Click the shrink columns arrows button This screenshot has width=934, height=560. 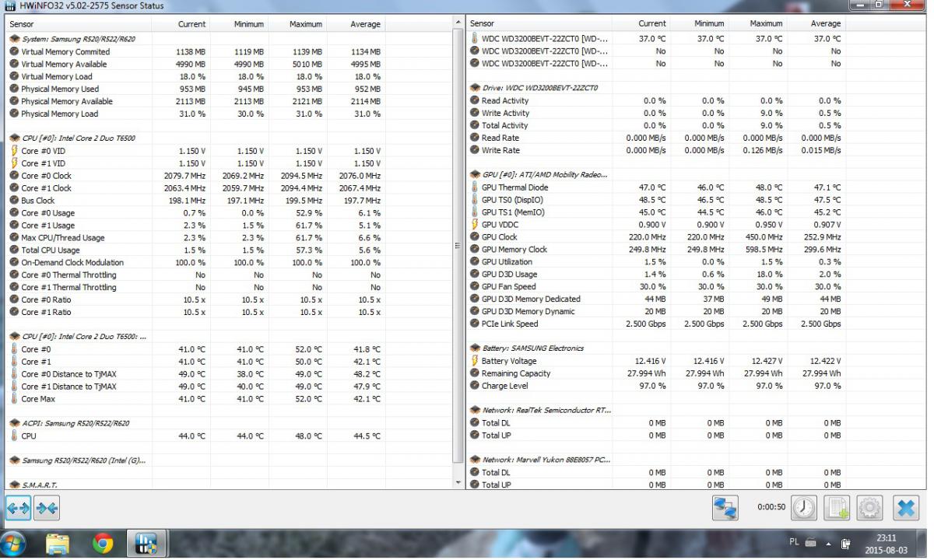coord(47,509)
